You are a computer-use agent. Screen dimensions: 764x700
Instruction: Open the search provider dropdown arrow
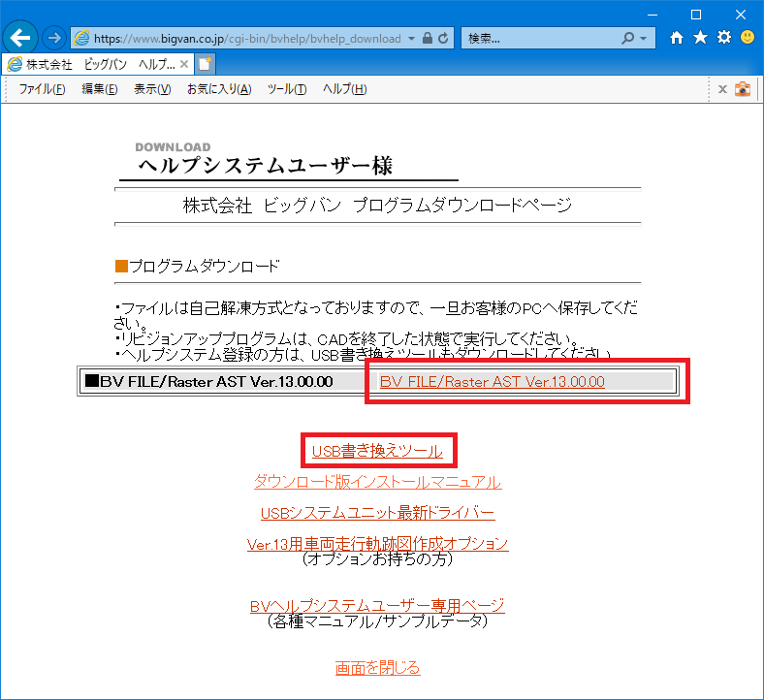pos(643,39)
